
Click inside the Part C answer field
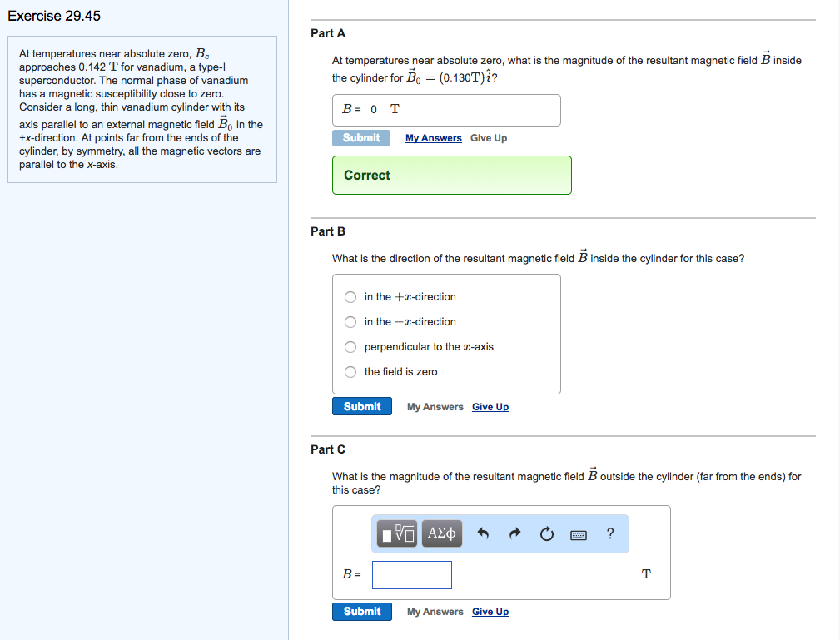click(411, 574)
